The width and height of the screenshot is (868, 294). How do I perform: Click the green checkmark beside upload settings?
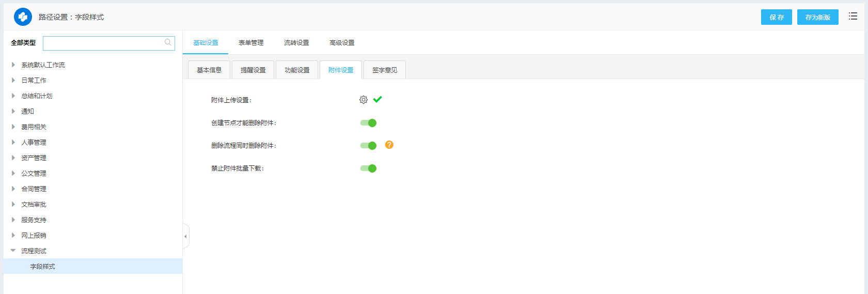[377, 99]
